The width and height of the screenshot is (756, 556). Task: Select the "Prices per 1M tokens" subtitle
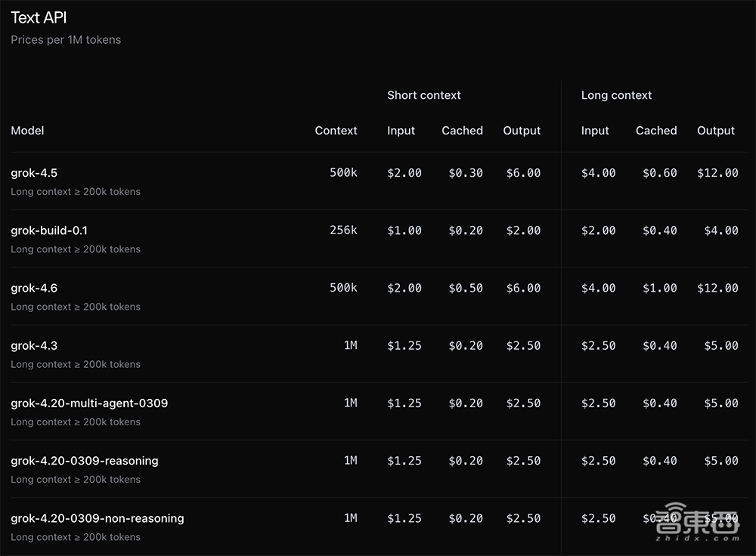coord(66,39)
